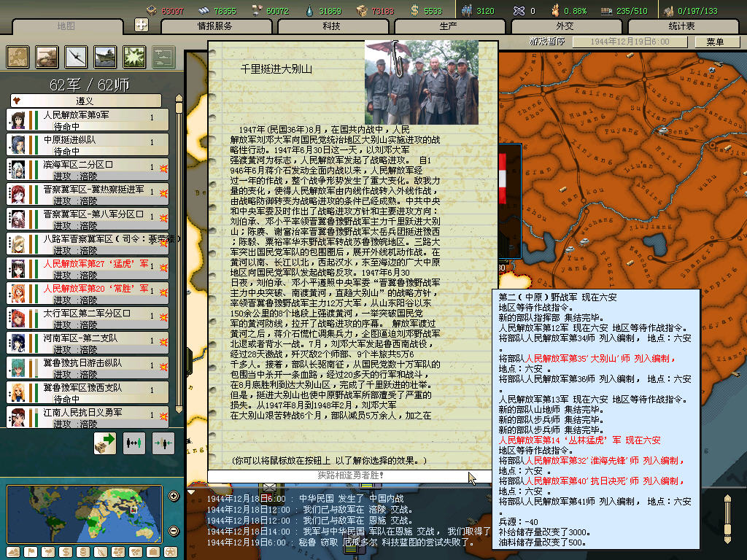Click on the world minimap
747x560 pixels.
(85, 514)
